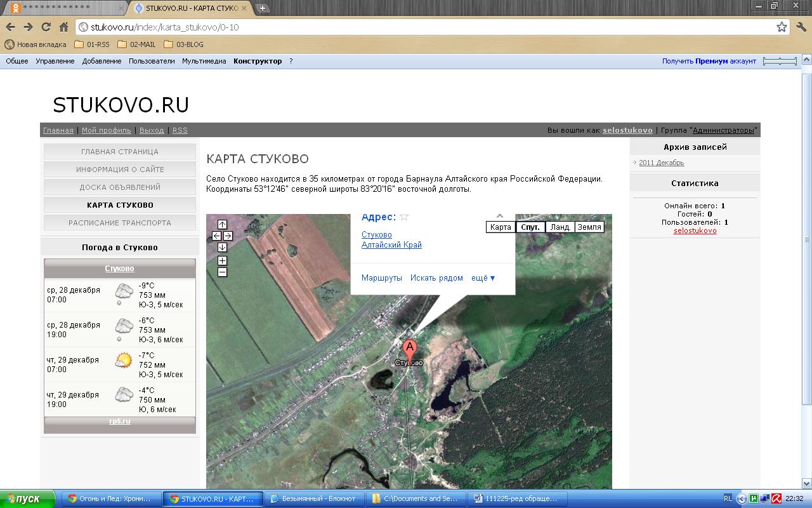The image size is (812, 508).
Task: Pan the map right
Action: pos(228,236)
